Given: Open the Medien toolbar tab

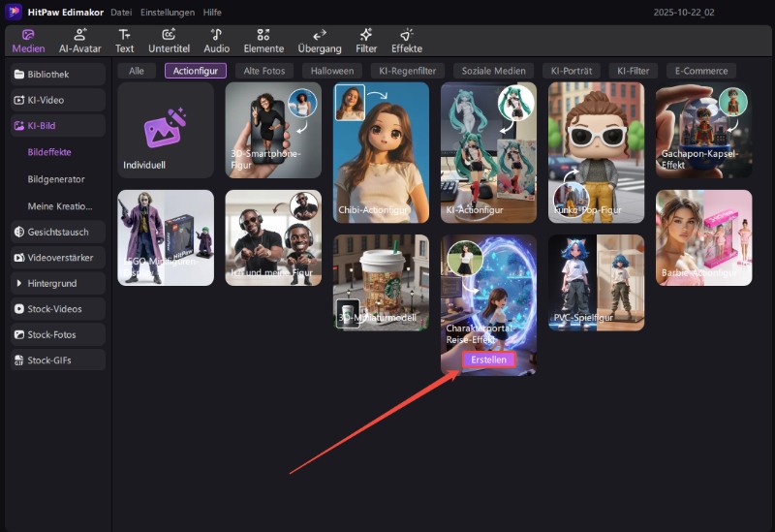Looking at the screenshot, I should (x=28, y=40).
